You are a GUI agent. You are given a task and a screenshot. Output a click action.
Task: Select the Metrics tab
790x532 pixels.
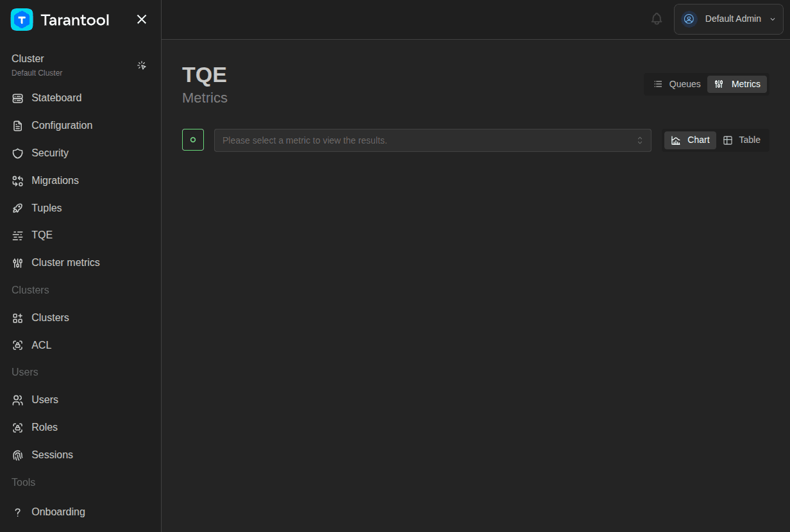(x=737, y=84)
